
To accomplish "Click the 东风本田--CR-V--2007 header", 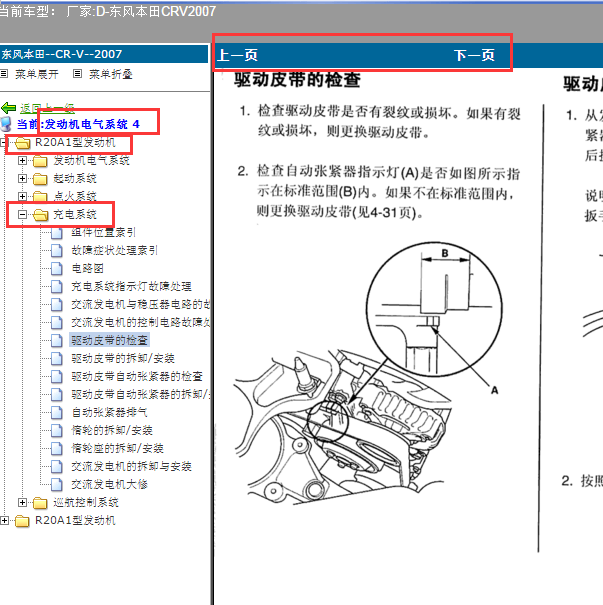I will click(x=62, y=54).
